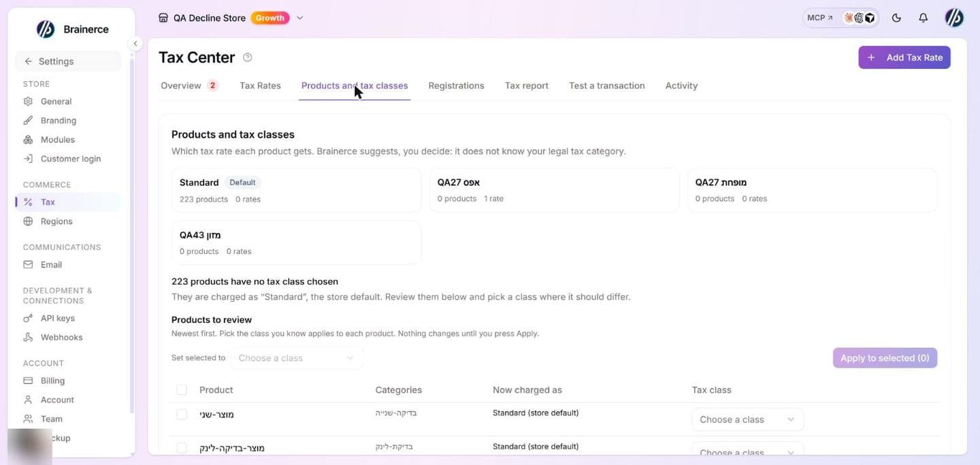This screenshot has width=980, height=465.
Task: Go back to Settings
Action: pyautogui.click(x=68, y=61)
